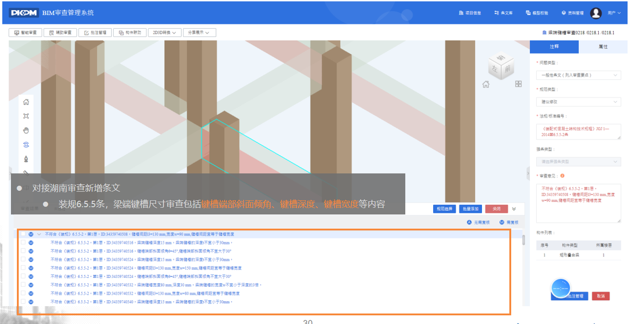Open 资料管理 in the top navigation
The image size is (644, 324).
[x=573, y=13]
